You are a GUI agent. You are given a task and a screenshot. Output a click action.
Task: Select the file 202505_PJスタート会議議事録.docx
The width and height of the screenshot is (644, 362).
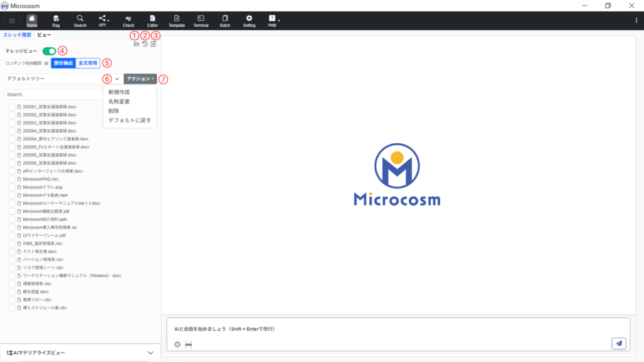point(56,147)
